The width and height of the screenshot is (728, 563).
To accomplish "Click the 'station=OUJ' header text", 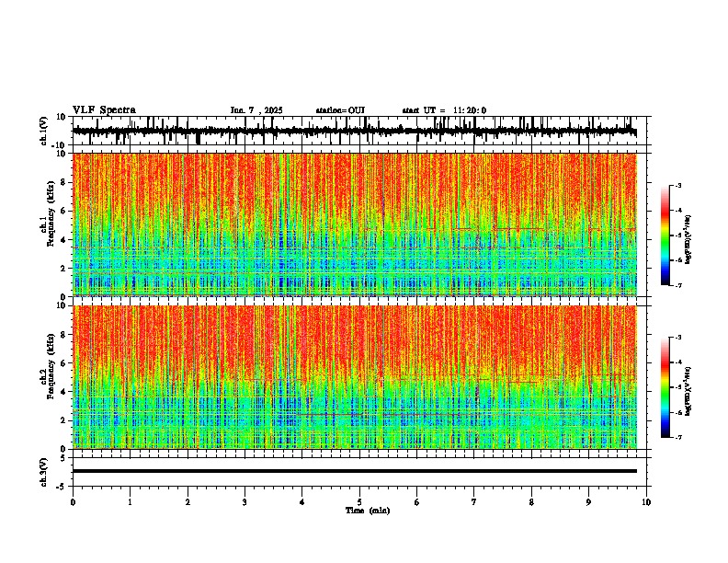I will click(x=340, y=110).
